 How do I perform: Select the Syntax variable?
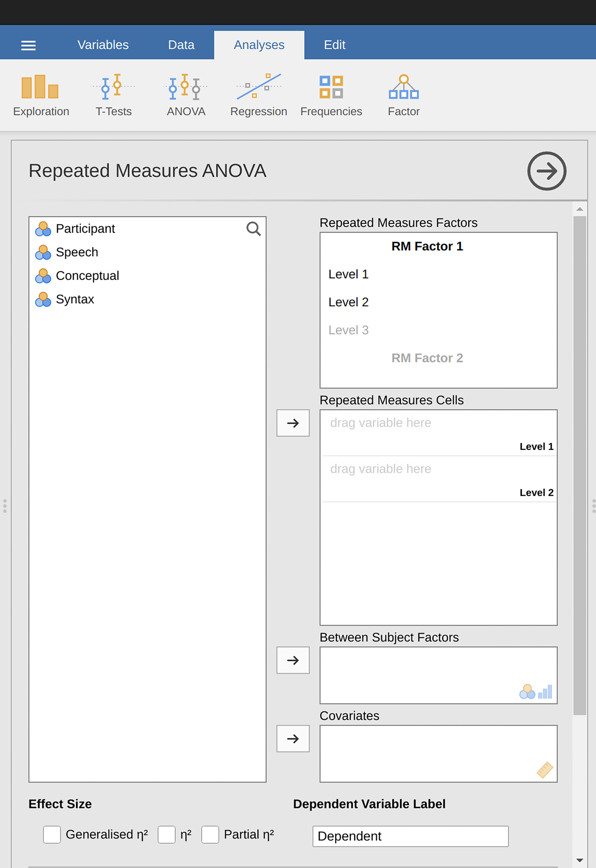click(75, 300)
